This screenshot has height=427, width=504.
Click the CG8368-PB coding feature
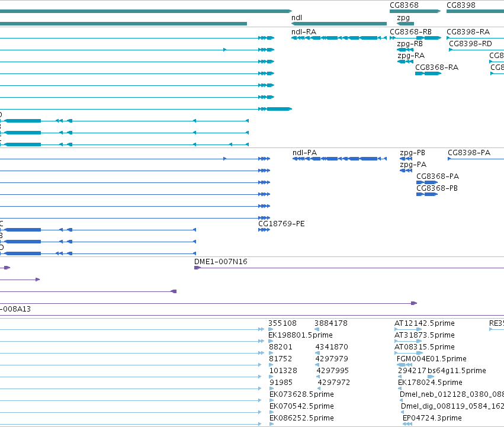[x=427, y=194]
